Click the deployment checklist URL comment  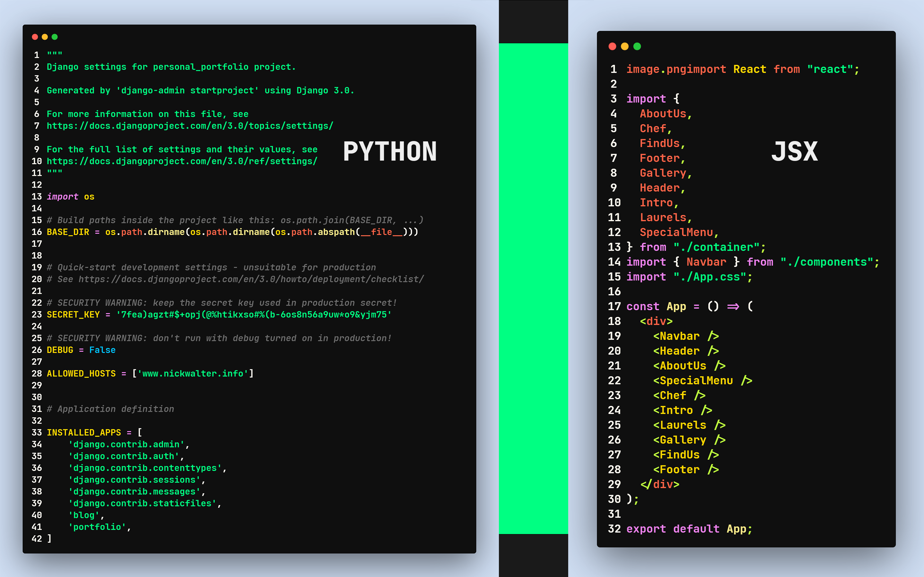(251, 279)
